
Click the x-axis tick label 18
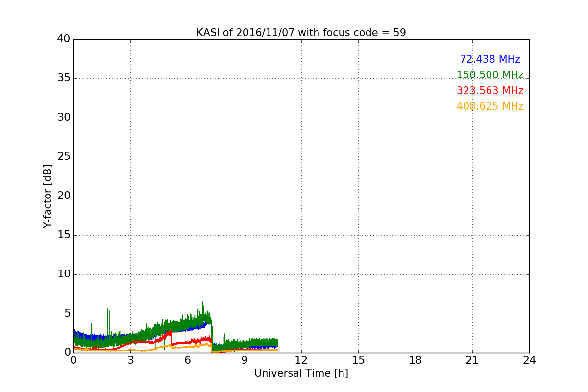416,360
